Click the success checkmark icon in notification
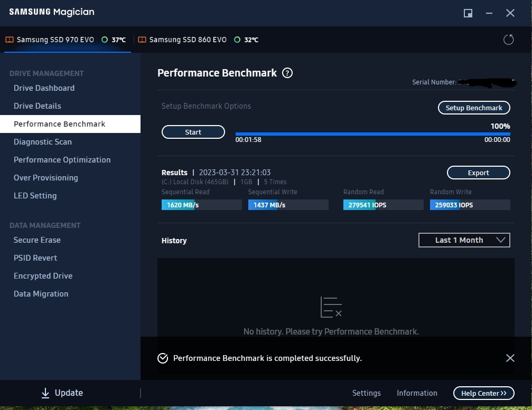The width and height of the screenshot is (532, 410). tap(163, 358)
